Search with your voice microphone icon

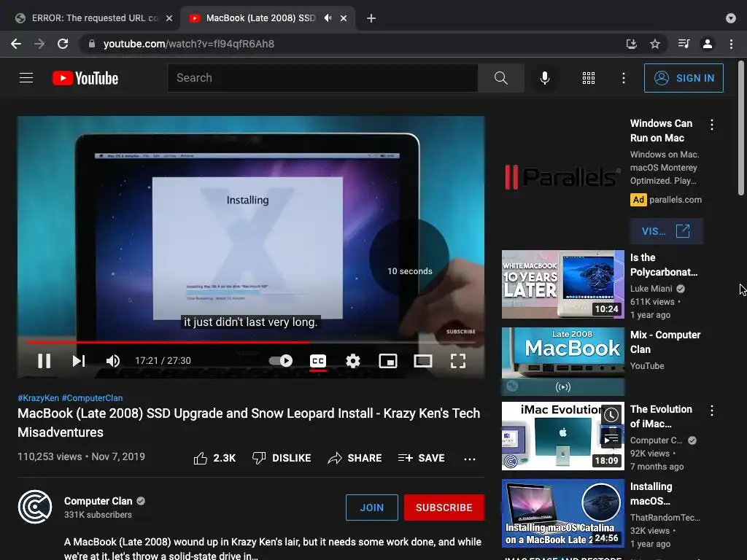544,77
